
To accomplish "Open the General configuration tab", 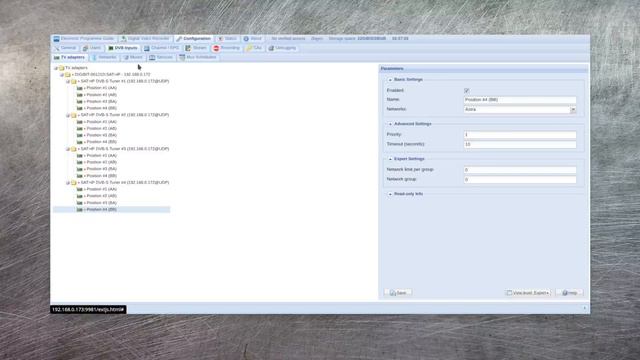I will pyautogui.click(x=65, y=48).
